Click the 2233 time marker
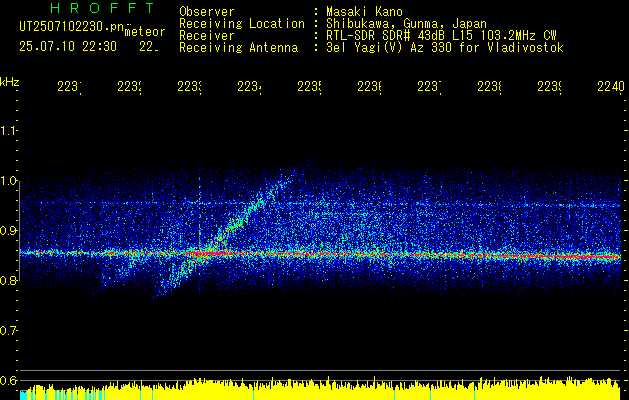This screenshot has width=629, height=400. point(189,86)
